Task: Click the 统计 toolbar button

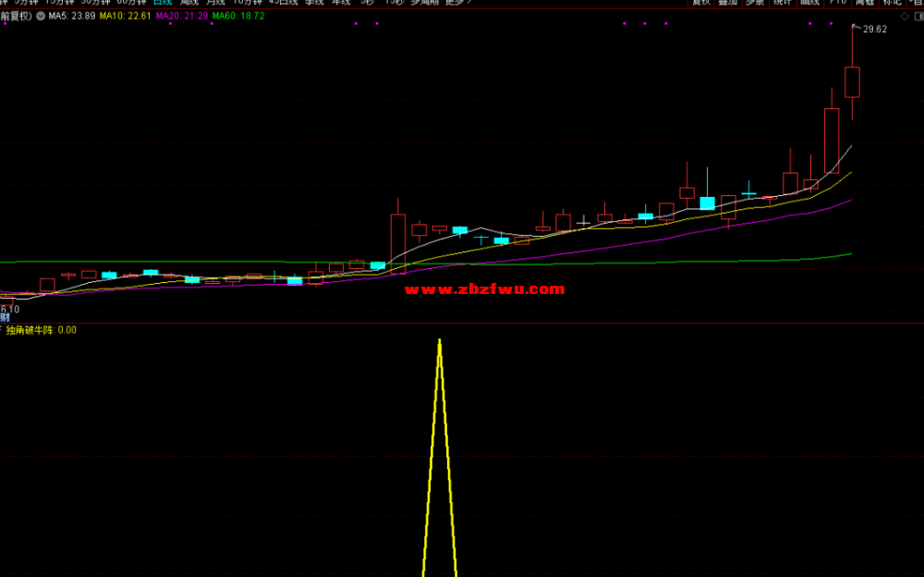Action: pos(782,3)
